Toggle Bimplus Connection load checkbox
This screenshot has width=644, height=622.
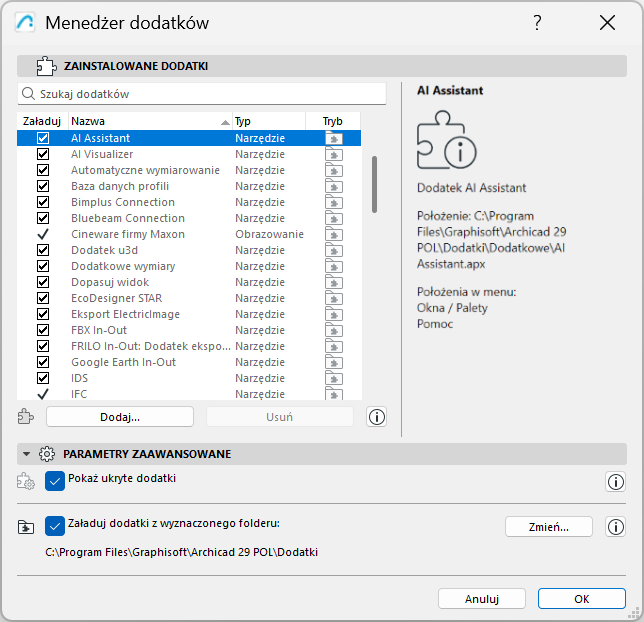[x=43, y=202]
